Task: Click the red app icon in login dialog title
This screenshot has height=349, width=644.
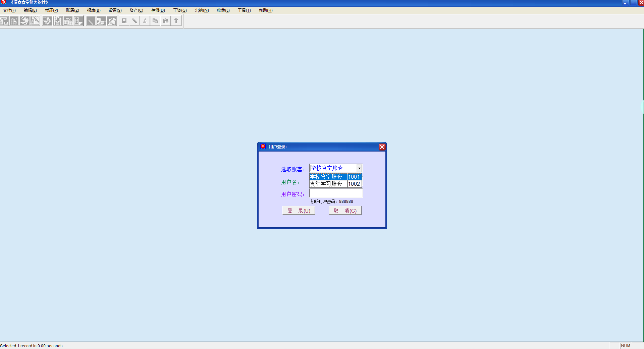Action: coord(263,147)
